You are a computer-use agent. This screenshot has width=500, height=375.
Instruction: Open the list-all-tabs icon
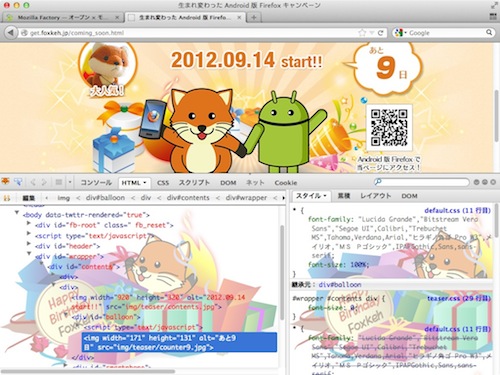click(493, 17)
